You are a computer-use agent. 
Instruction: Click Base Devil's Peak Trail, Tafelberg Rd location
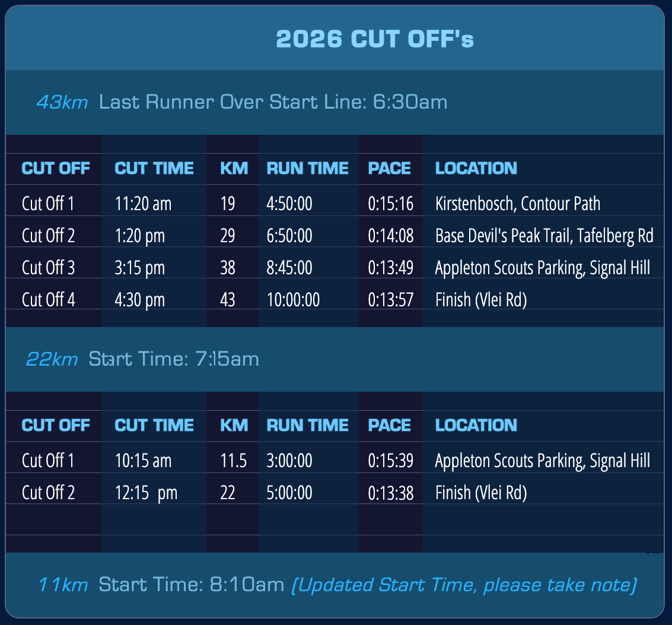click(x=544, y=236)
